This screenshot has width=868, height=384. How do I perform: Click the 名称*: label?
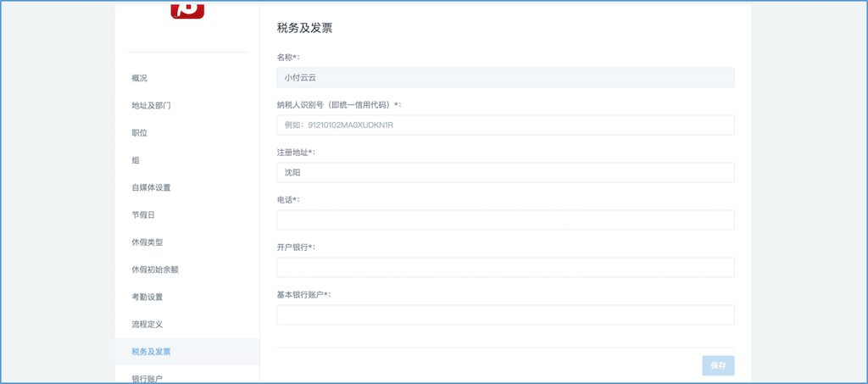[x=288, y=57]
